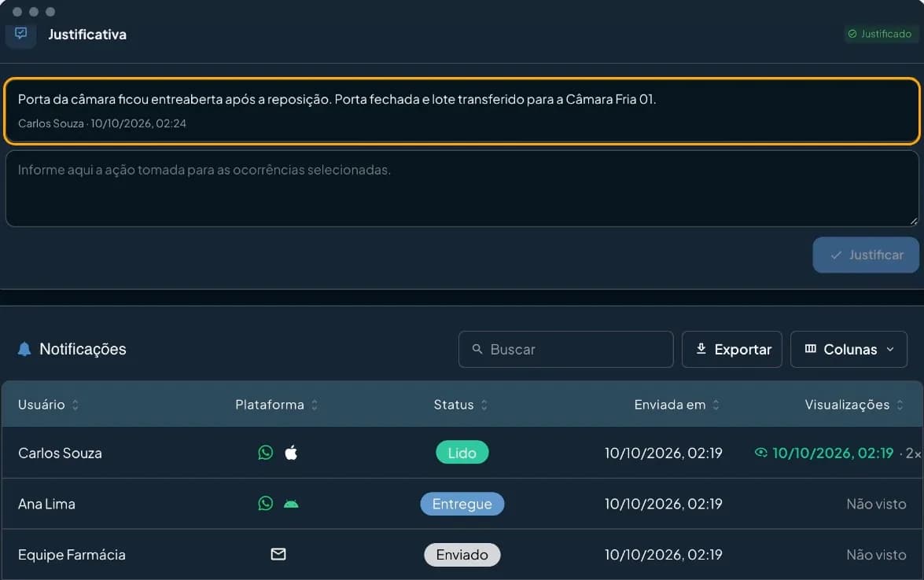The image size is (924, 580).
Task: Click the sent time for Carlos Souza
Action: pos(664,453)
